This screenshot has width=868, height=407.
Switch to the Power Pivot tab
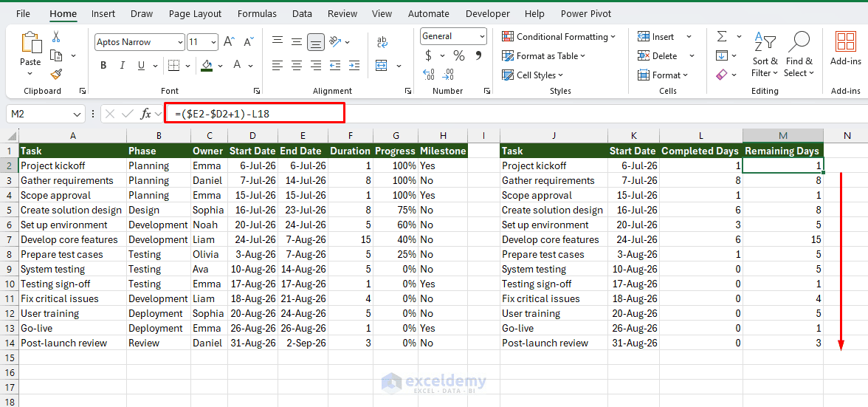(586, 14)
